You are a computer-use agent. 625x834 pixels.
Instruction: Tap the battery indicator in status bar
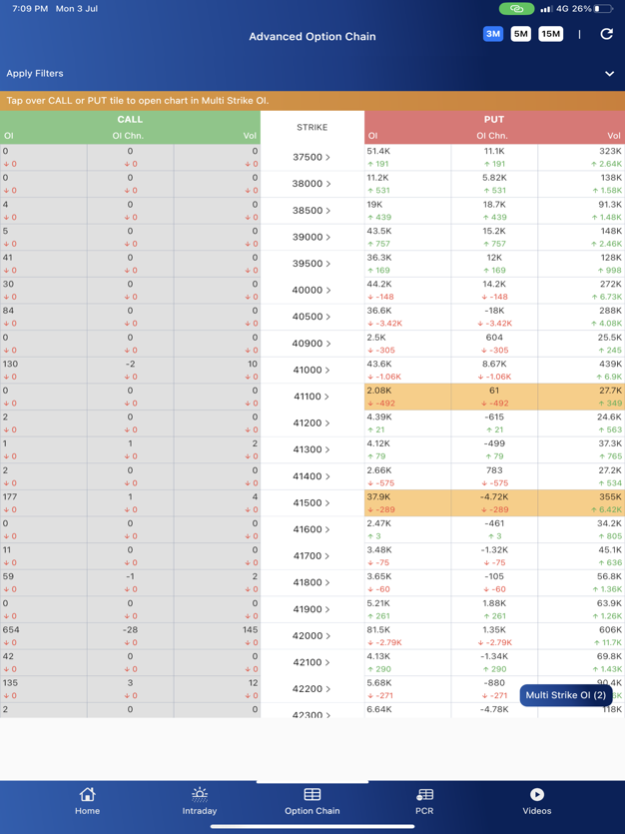(603, 8)
